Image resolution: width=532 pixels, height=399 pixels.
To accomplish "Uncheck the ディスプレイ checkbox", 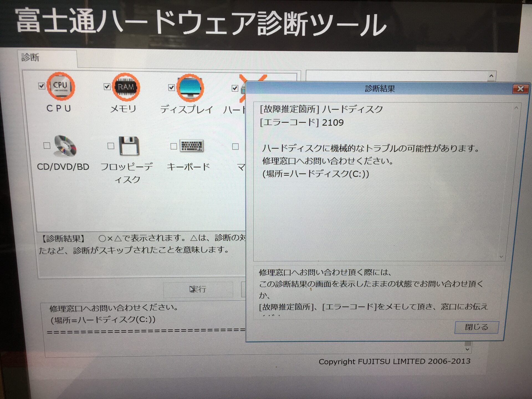I will pos(172,88).
